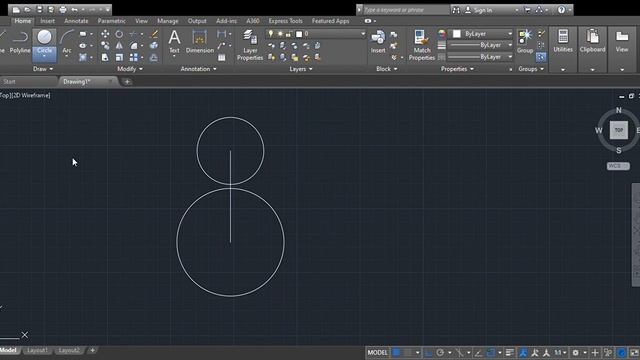Click the white layer color swatch

(x=299, y=34)
